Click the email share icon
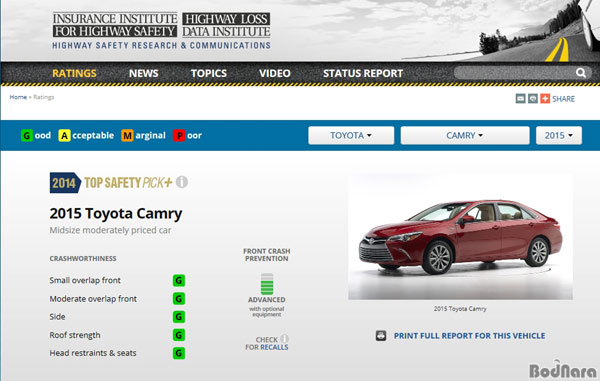 tap(520, 99)
